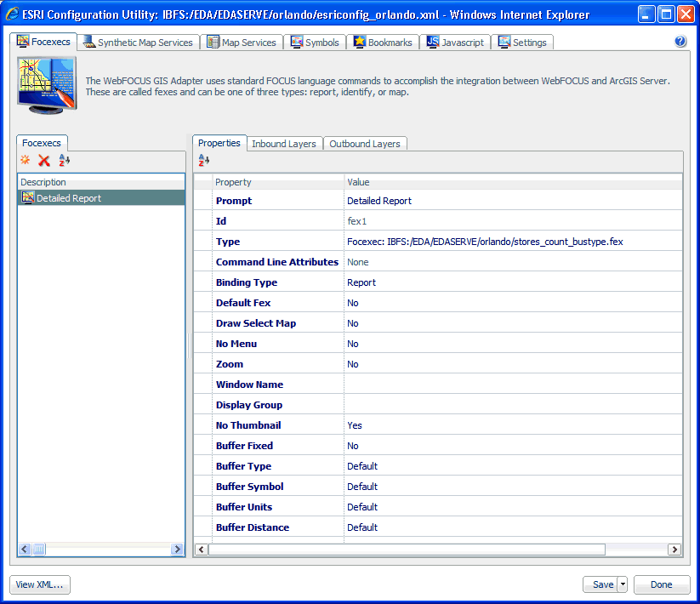Click the WebFOCUS GIS Adapter monitor image
Viewport: 700px width, 604px height.
pos(47,85)
